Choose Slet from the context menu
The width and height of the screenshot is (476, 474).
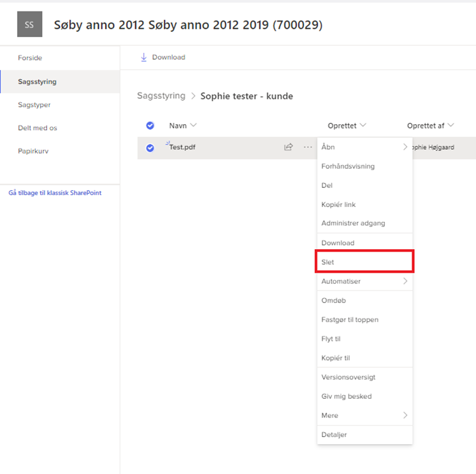pyautogui.click(x=328, y=262)
